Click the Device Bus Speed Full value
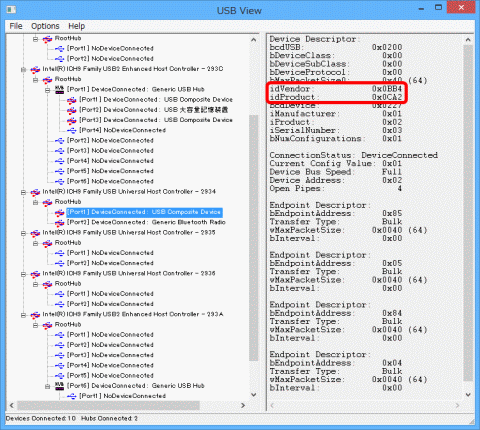480x430 pixels. click(392, 172)
